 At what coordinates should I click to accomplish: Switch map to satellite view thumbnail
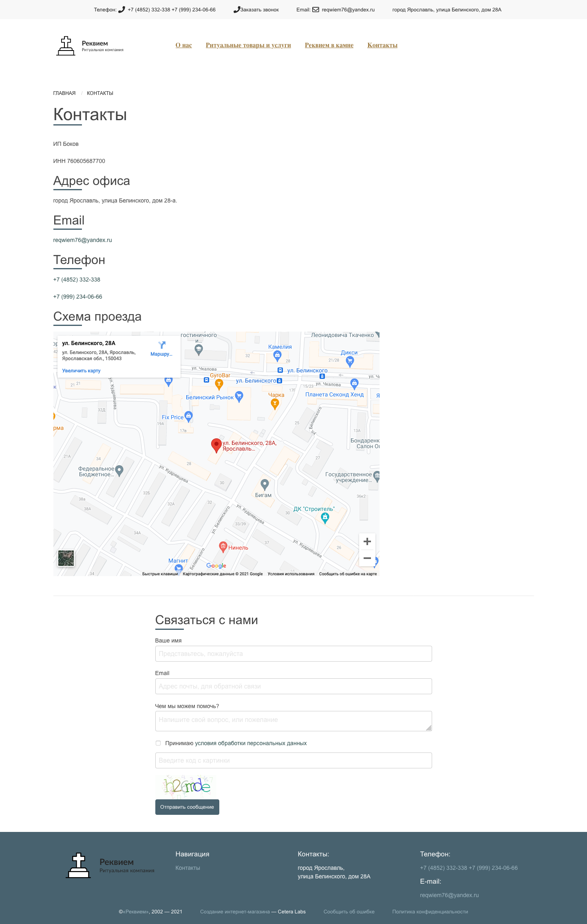[x=66, y=558]
